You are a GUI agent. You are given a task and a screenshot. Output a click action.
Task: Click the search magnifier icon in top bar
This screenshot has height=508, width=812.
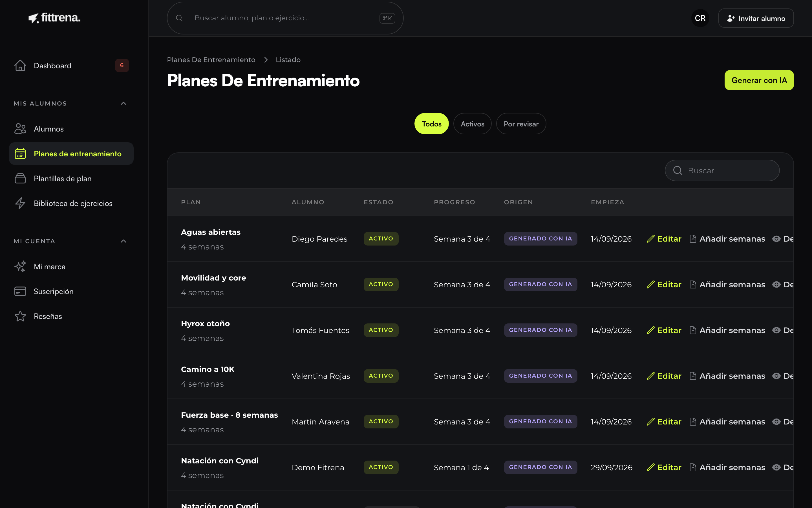click(180, 18)
